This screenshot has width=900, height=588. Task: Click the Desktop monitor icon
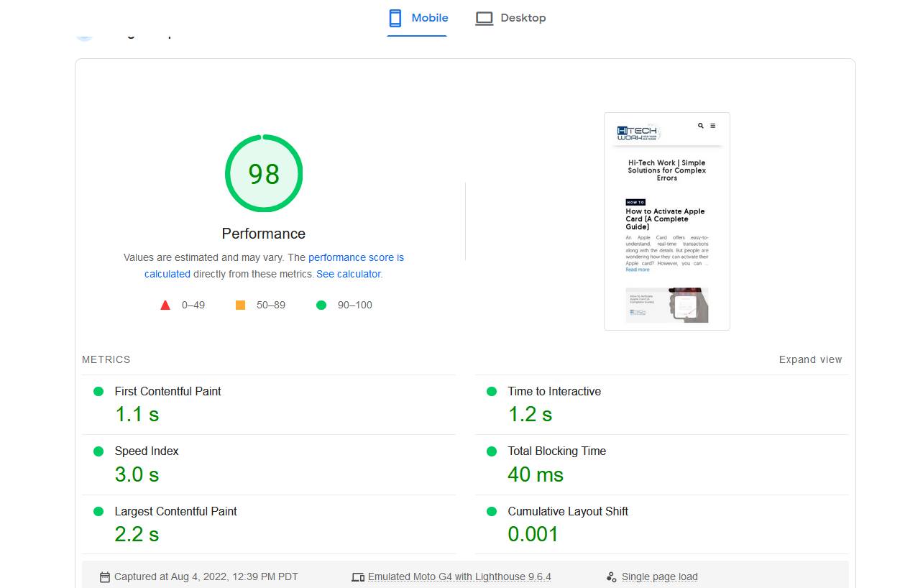484,17
